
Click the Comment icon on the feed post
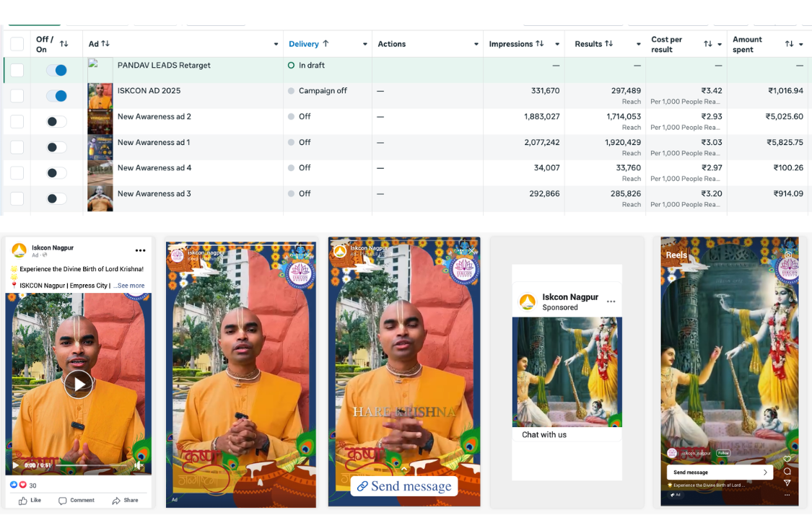[63, 500]
